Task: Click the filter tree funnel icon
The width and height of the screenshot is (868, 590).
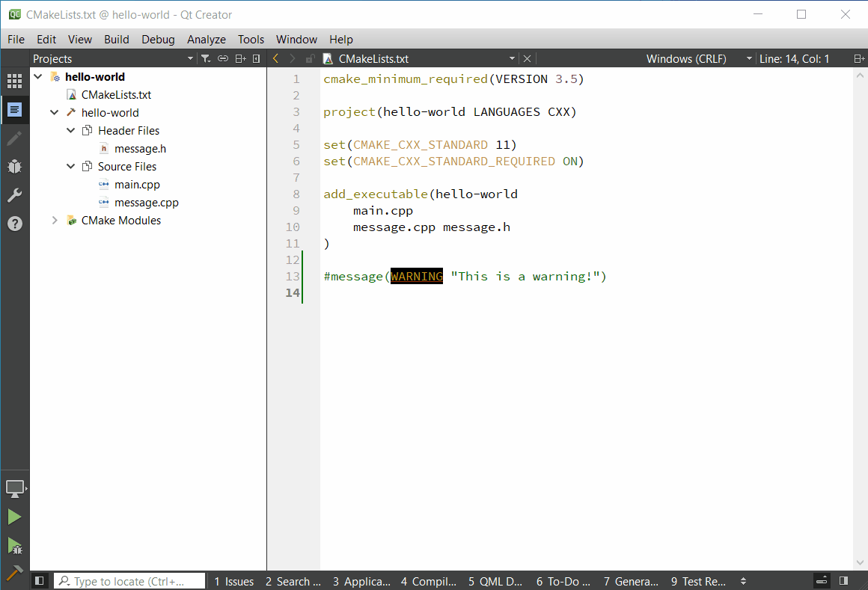Action: click(206, 59)
